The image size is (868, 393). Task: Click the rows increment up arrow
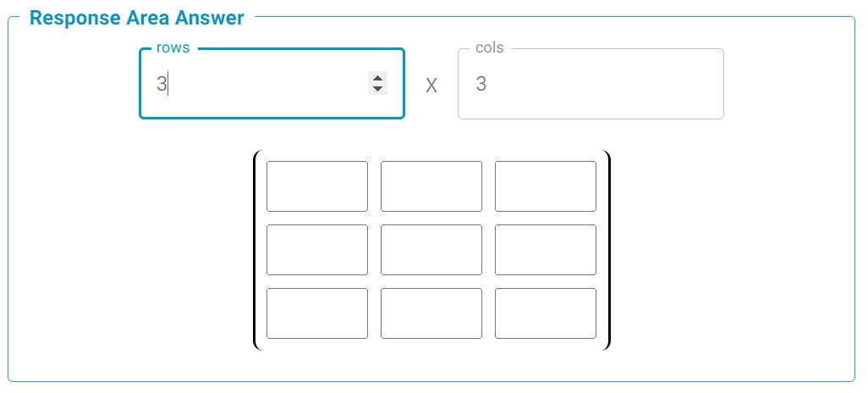click(x=377, y=79)
